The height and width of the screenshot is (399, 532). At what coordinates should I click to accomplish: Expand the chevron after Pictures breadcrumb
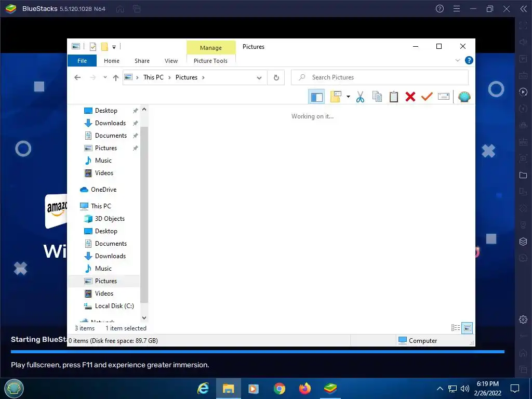(x=203, y=78)
